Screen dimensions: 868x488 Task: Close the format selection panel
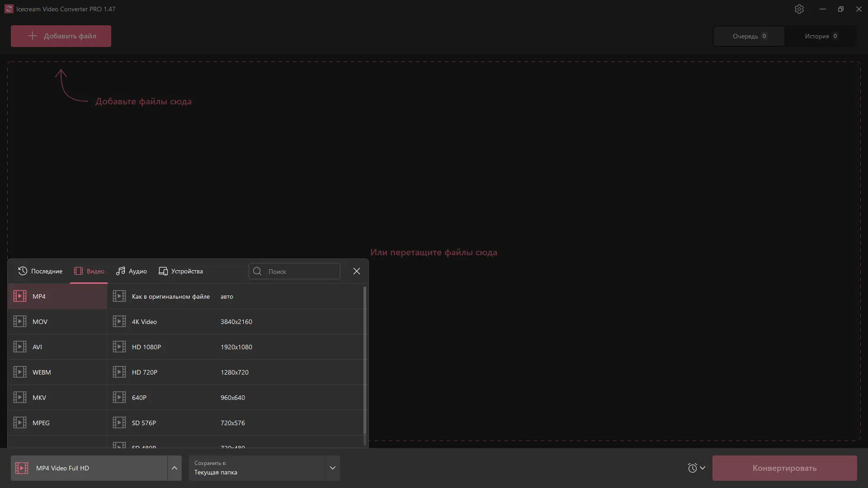click(357, 271)
